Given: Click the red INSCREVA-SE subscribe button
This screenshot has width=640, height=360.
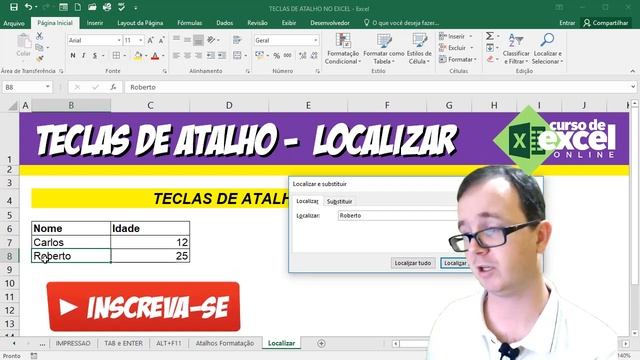Looking at the screenshot, I should click(143, 307).
